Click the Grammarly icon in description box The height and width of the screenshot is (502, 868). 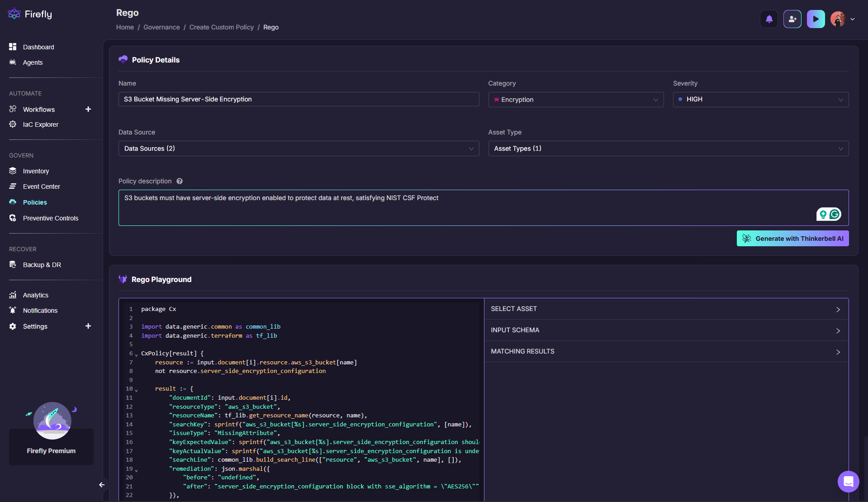(835, 214)
